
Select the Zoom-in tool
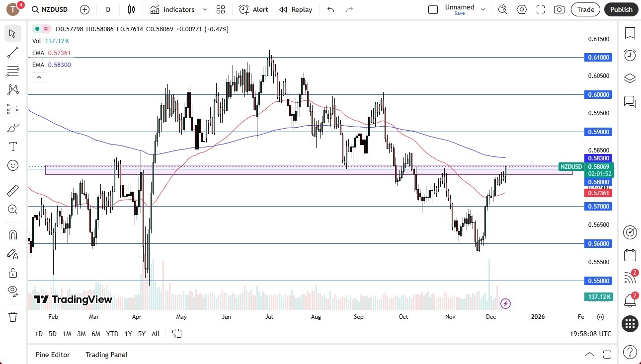point(13,209)
